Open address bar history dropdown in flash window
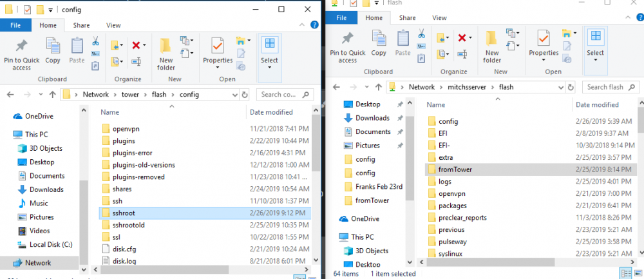This screenshot has height=279, width=644. click(x=561, y=87)
